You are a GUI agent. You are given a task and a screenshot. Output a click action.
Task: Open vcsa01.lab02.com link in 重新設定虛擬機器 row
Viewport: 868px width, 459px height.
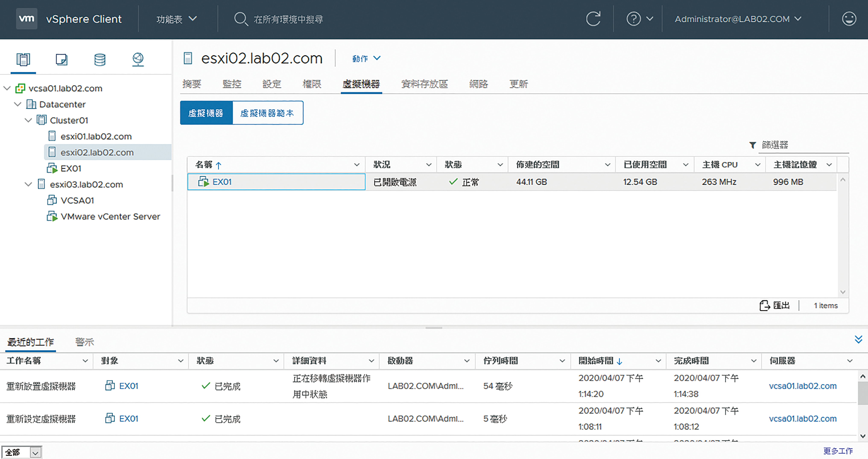click(x=803, y=419)
